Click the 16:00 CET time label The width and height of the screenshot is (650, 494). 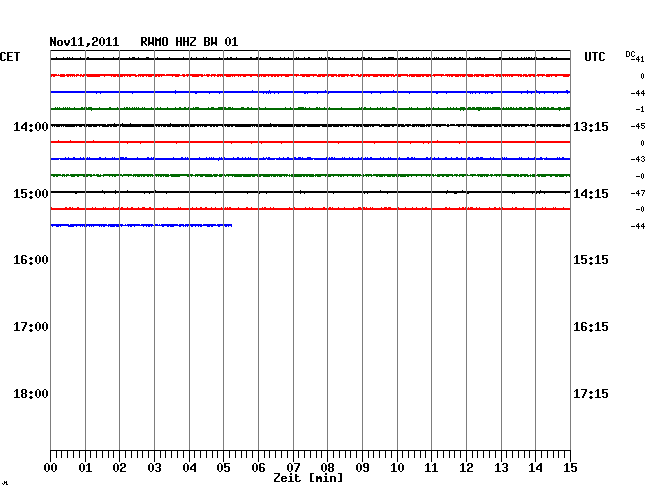31,260
